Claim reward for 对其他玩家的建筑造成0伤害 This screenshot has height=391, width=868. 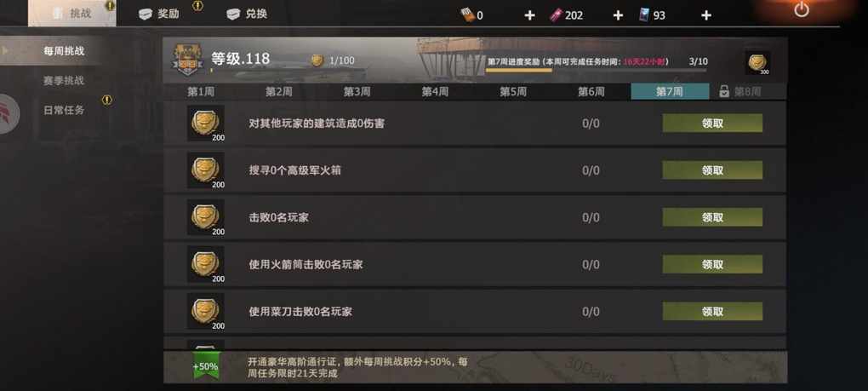point(712,123)
